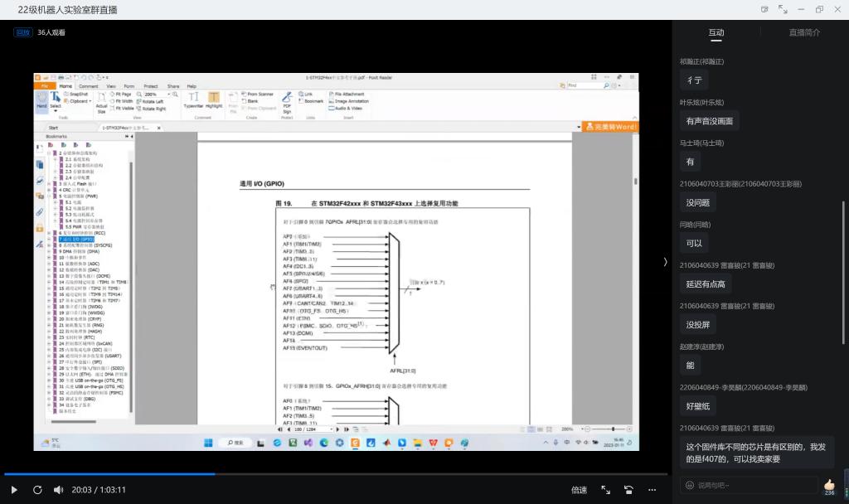Collapse the chat panel with the side arrow
This screenshot has width=849, height=504.
pos(664,262)
